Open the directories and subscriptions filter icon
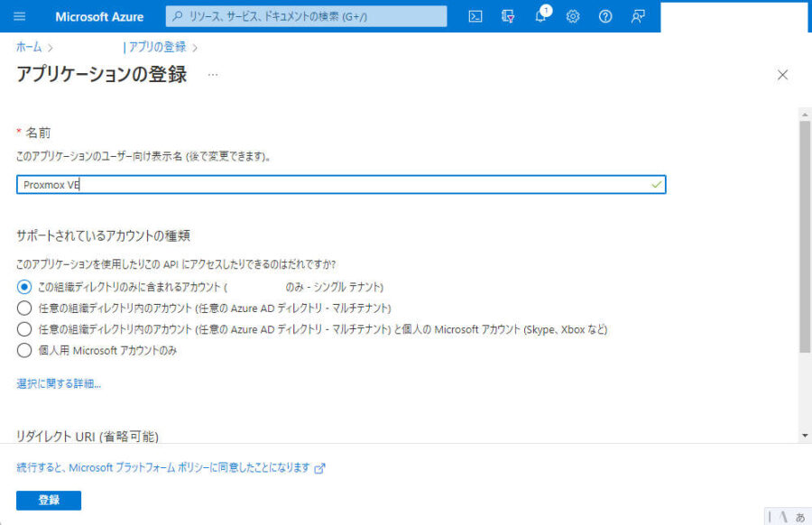Screen dimensions: 812x525 [508, 16]
